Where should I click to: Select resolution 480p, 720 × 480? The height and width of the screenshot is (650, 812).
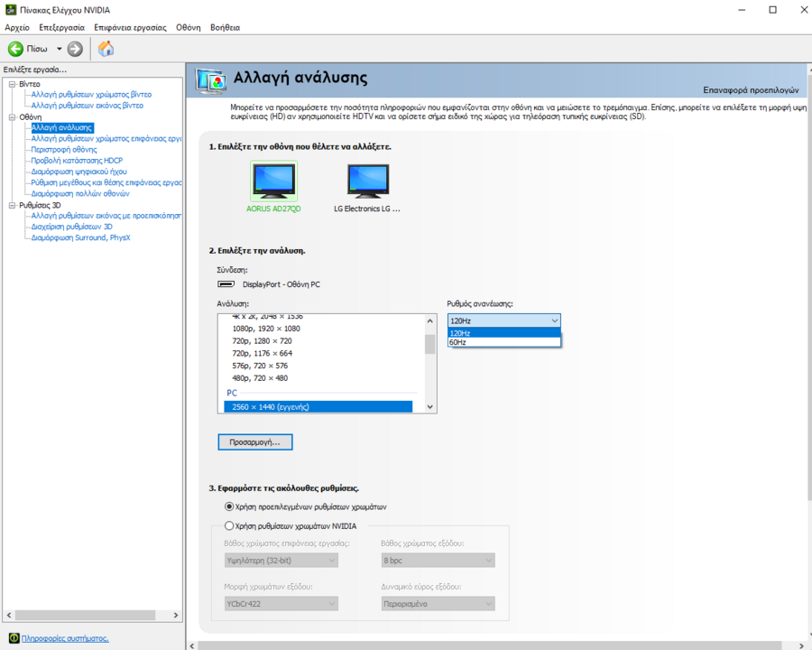[260, 378]
